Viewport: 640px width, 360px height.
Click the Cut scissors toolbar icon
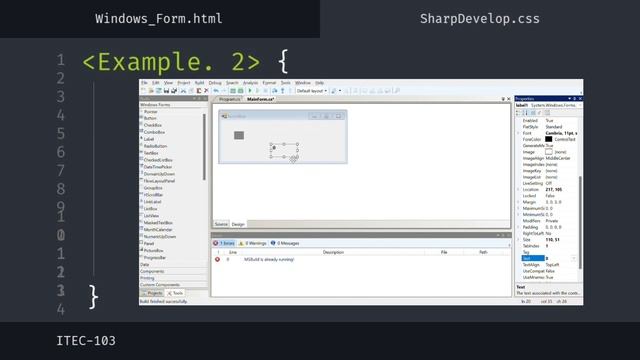(183, 91)
